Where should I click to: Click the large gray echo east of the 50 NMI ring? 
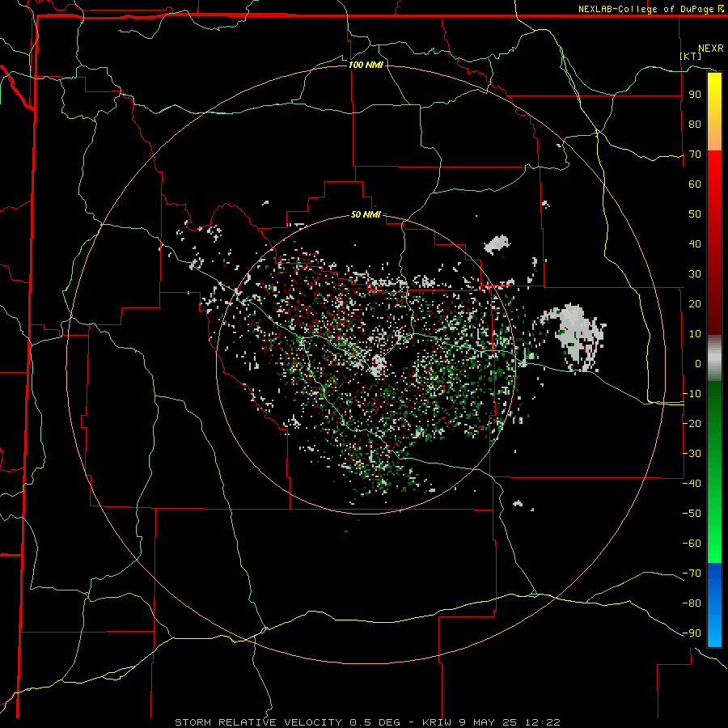pos(576,336)
